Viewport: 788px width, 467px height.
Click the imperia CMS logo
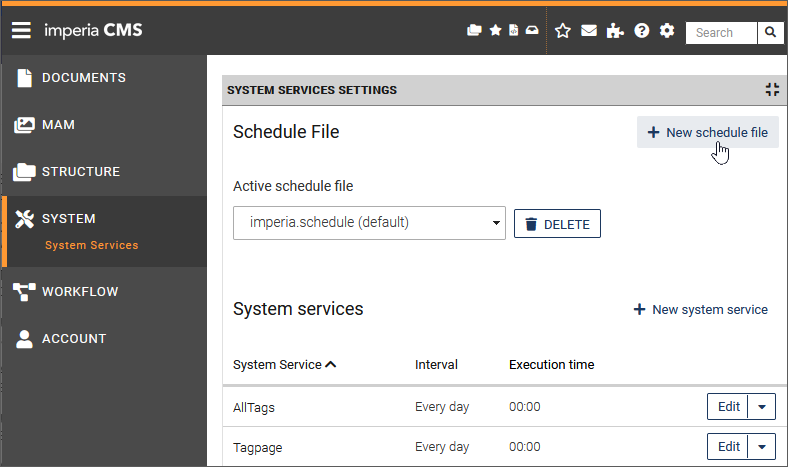point(93,31)
